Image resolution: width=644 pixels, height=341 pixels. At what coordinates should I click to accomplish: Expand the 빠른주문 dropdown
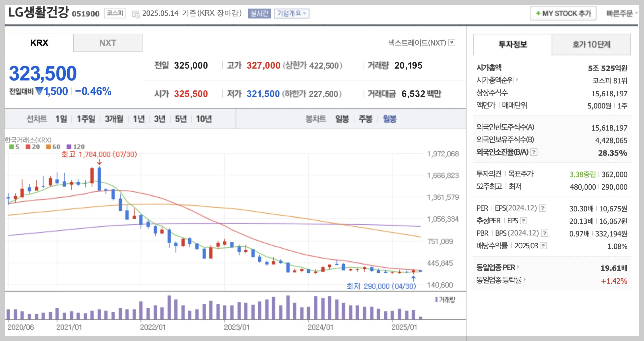coord(622,14)
